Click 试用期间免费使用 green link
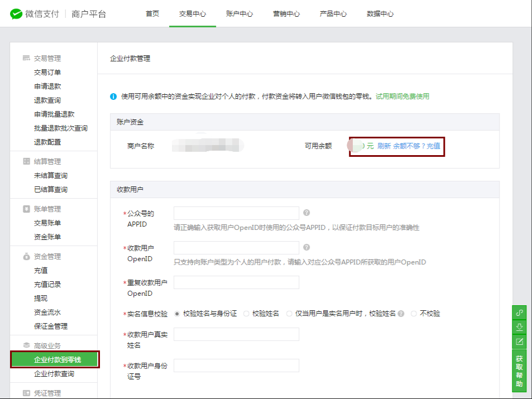 tap(402, 97)
